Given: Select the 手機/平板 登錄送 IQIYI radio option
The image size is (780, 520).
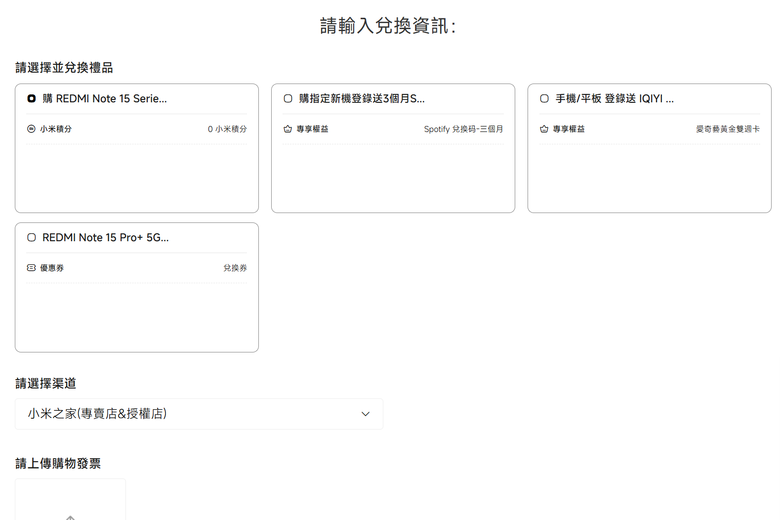Looking at the screenshot, I should [544, 99].
